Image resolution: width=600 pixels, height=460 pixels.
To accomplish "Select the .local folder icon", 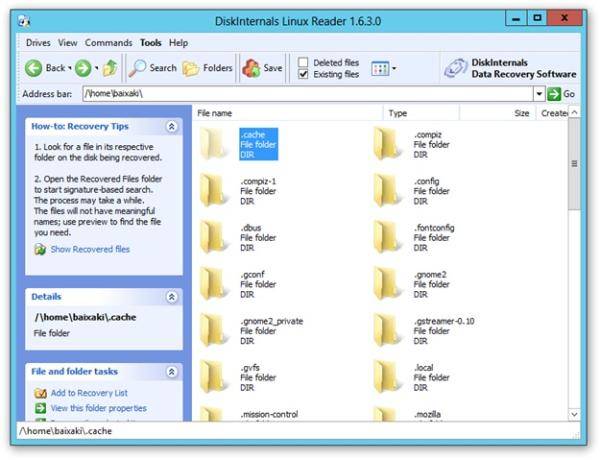I will 386,377.
